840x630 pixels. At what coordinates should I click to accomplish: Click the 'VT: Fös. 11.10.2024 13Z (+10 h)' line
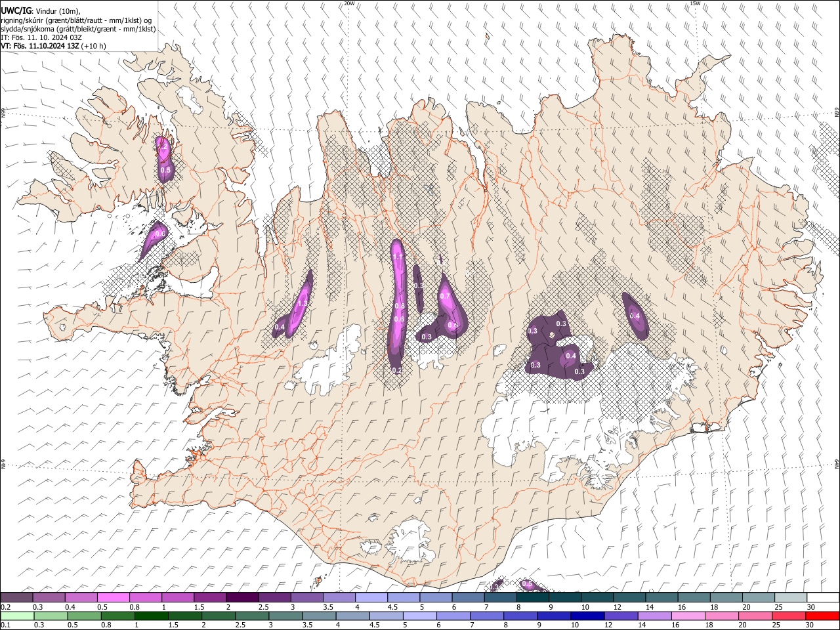click(x=53, y=46)
